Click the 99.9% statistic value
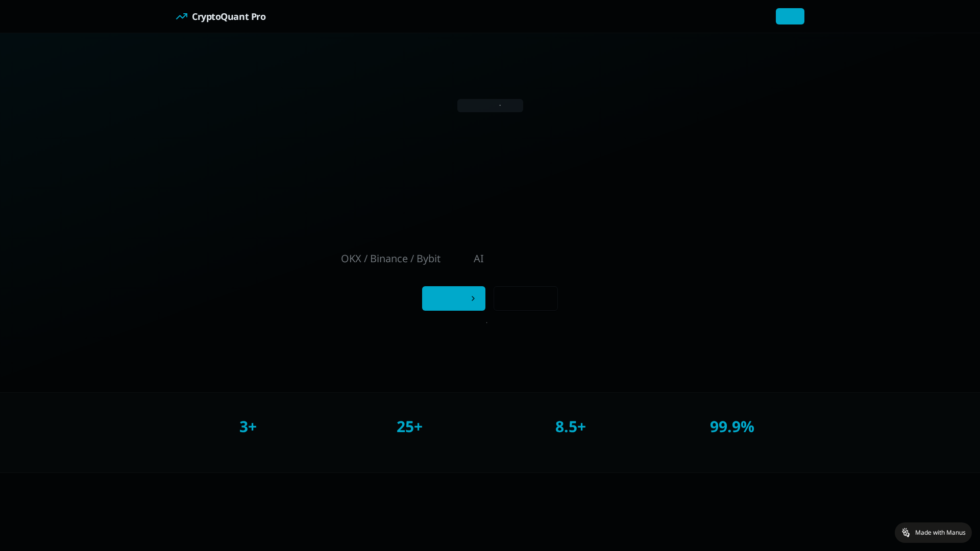 (x=731, y=427)
